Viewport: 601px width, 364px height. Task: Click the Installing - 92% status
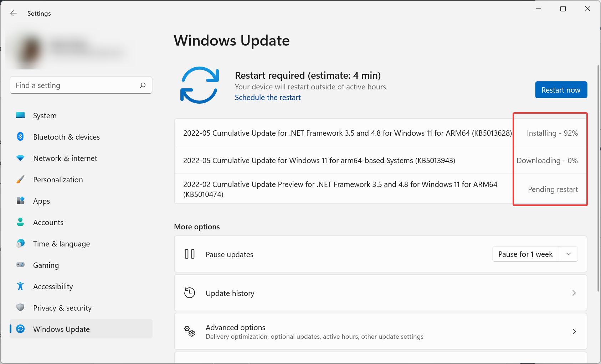point(552,133)
